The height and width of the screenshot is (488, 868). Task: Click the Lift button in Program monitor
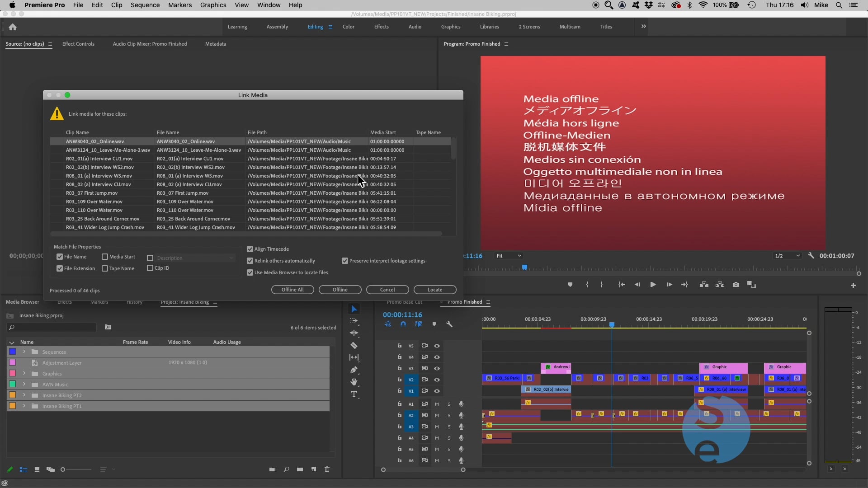[704, 285]
